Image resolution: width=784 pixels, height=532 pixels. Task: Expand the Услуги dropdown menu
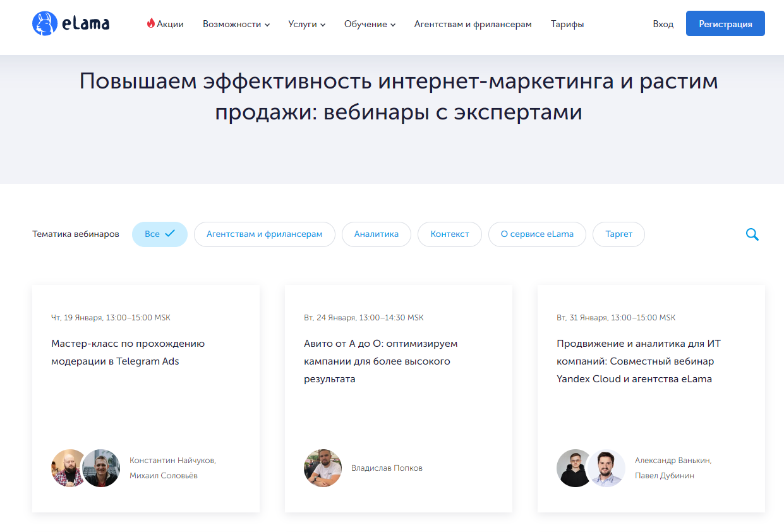point(307,24)
